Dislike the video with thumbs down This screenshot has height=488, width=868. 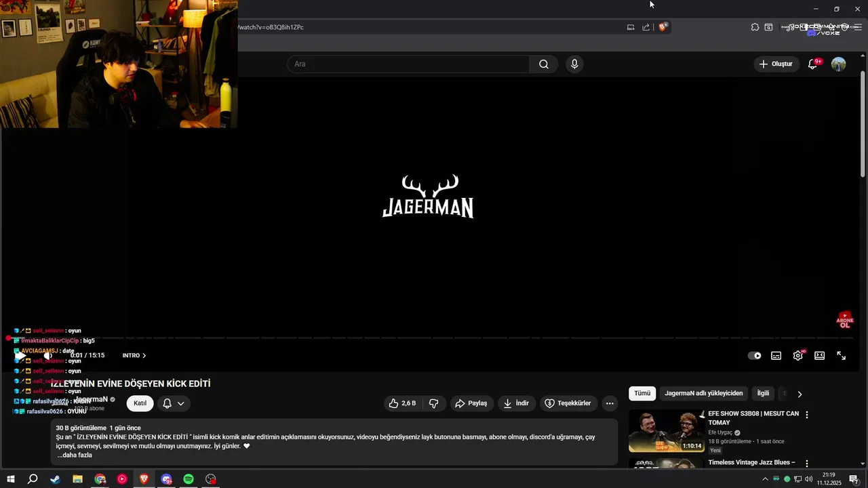pyautogui.click(x=434, y=403)
